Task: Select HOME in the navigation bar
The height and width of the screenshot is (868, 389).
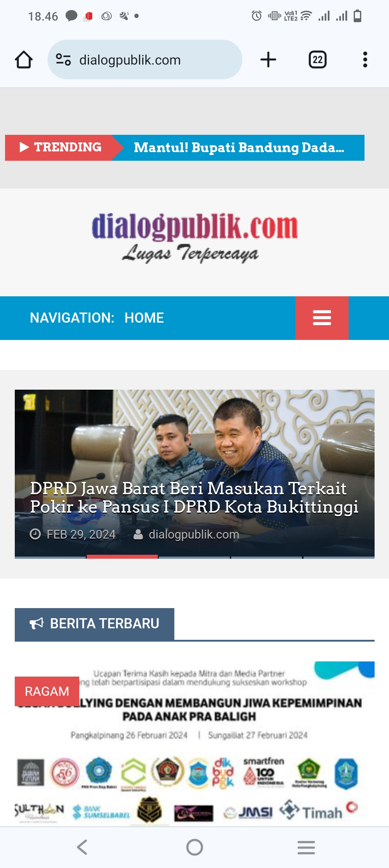Action: pyautogui.click(x=144, y=318)
